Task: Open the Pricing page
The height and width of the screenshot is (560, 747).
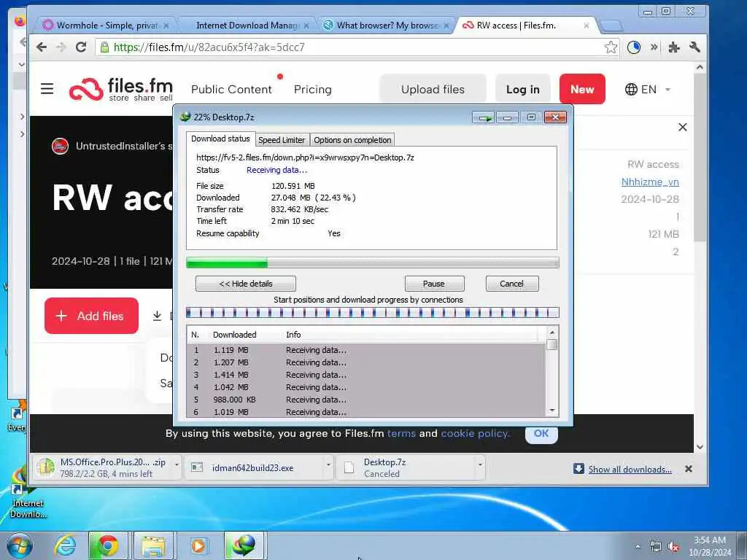Action: pos(312,90)
